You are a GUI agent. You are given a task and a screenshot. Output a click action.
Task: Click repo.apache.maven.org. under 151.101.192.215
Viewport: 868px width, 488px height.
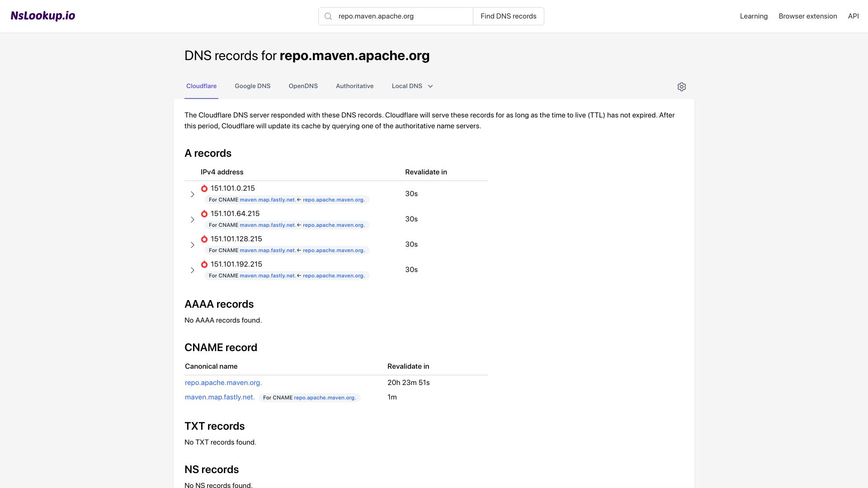coord(334,276)
